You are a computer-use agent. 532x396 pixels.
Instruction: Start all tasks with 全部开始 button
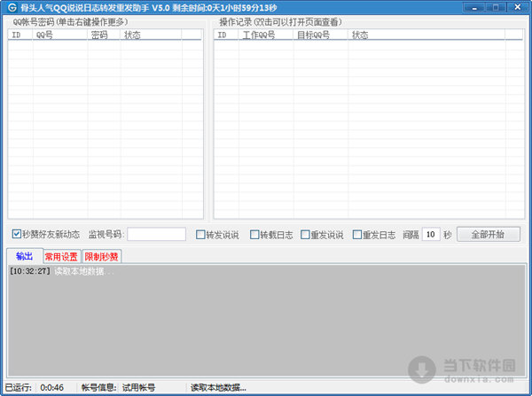[489, 234]
